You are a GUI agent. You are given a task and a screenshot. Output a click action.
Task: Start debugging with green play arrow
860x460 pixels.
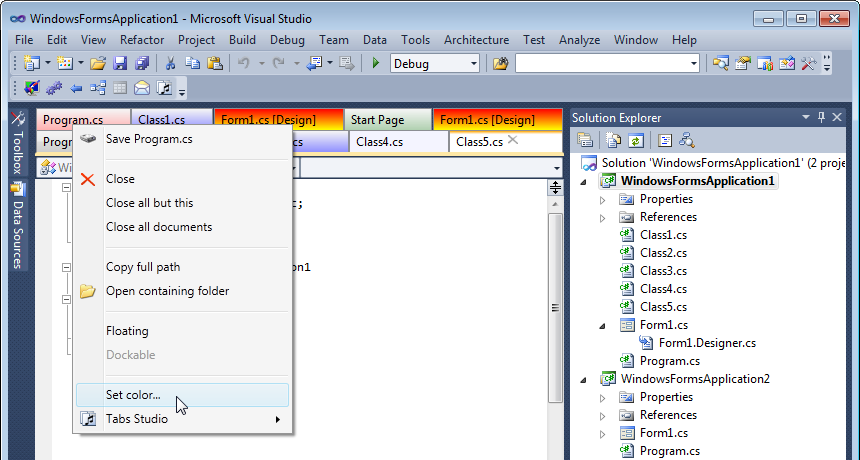click(x=376, y=64)
